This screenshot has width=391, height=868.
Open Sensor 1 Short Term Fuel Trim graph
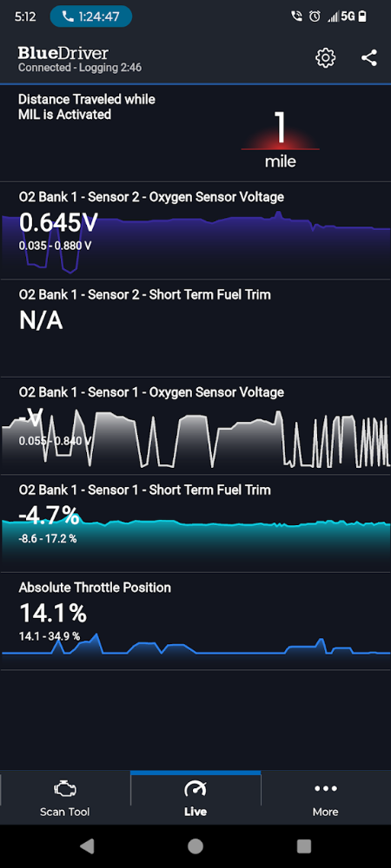(195, 523)
